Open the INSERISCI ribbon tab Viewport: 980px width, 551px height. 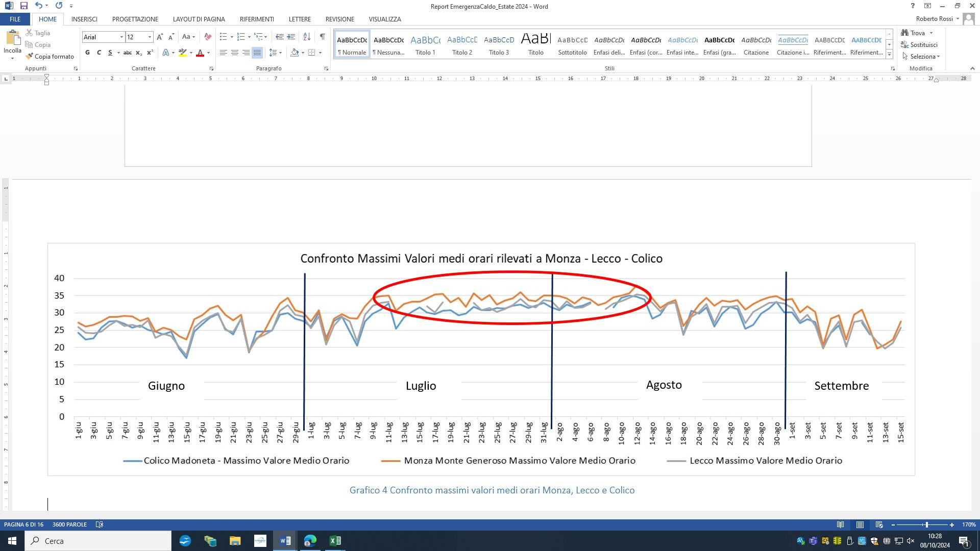click(84, 19)
